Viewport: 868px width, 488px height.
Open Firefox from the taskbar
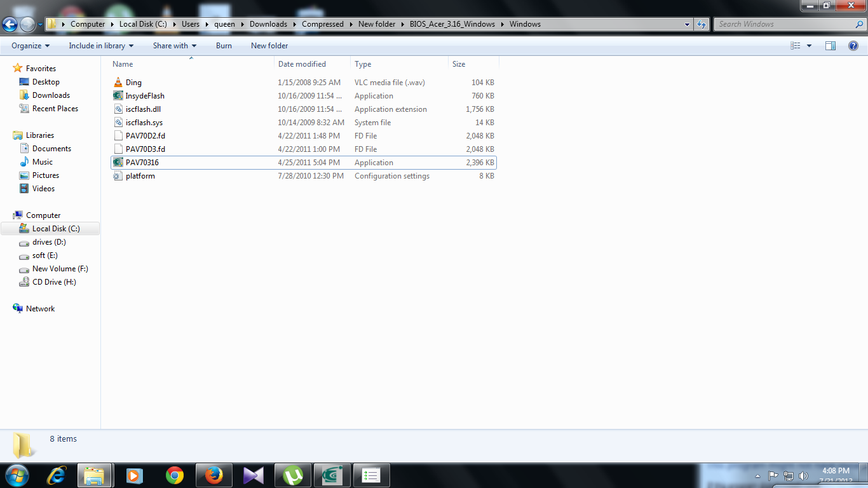214,475
